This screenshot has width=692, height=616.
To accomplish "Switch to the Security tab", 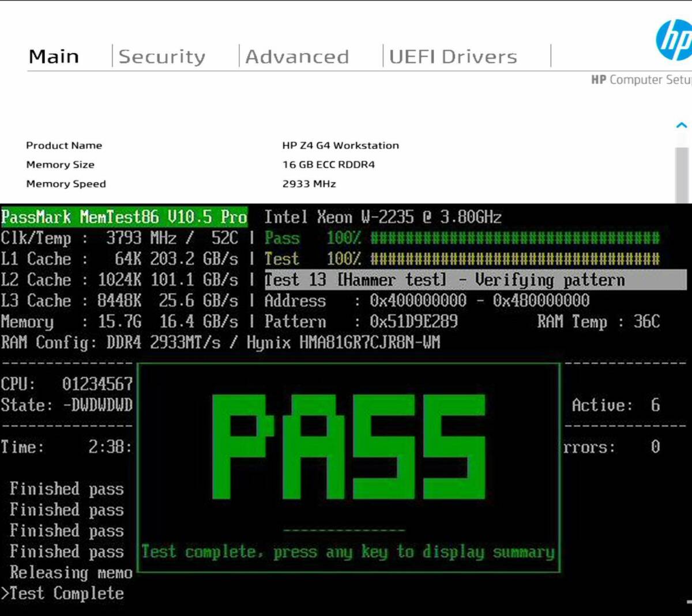I will (x=162, y=57).
